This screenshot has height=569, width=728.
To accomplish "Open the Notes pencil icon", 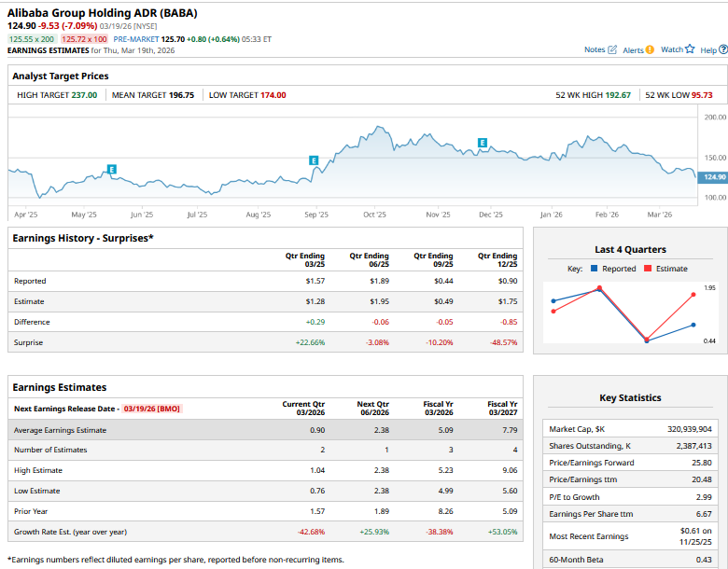I will 612,49.
